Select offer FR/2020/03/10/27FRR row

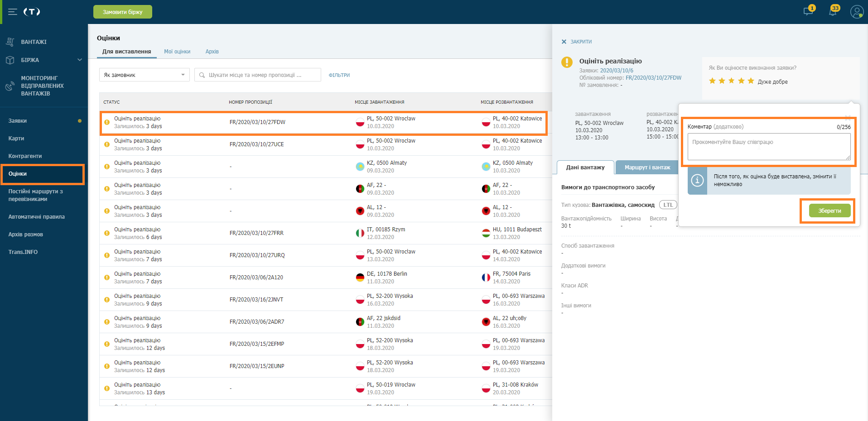325,234
